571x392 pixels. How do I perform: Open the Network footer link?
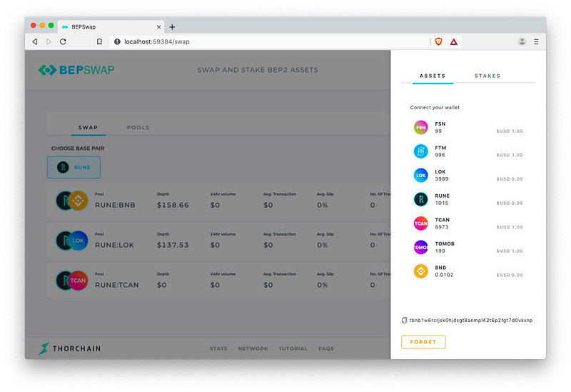click(253, 348)
